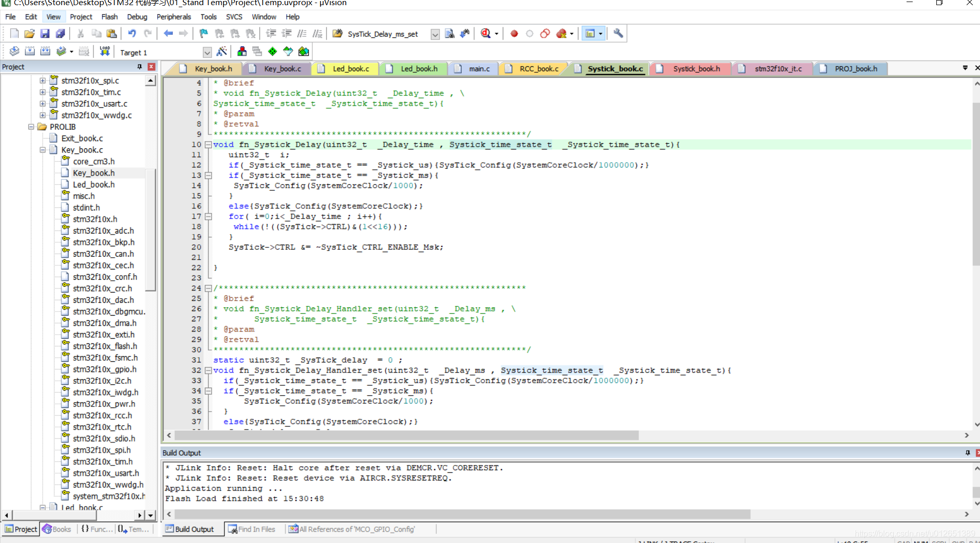Click the Paste clipboard icon
The width and height of the screenshot is (980, 543).
pos(111,34)
